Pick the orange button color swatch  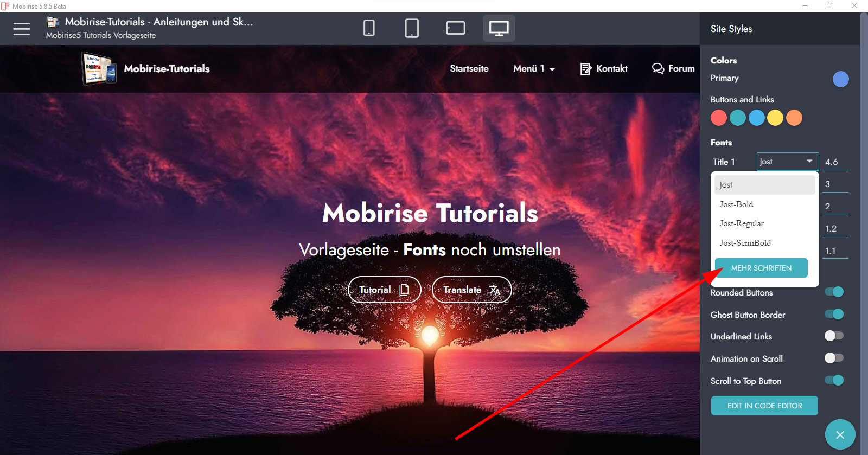pyautogui.click(x=794, y=118)
